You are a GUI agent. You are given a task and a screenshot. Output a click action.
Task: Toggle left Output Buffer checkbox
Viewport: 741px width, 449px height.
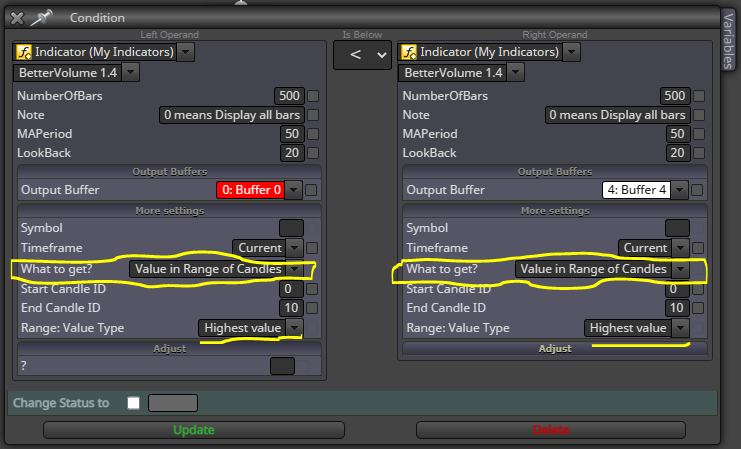pos(311,190)
